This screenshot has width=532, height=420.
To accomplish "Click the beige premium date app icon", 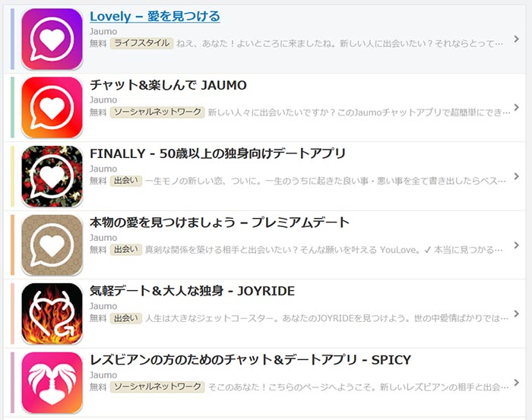I will (52, 245).
